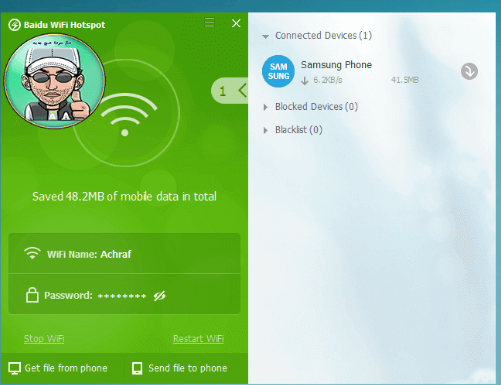Expand the Blocked Devices section
The image size is (501, 385).
pos(266,107)
